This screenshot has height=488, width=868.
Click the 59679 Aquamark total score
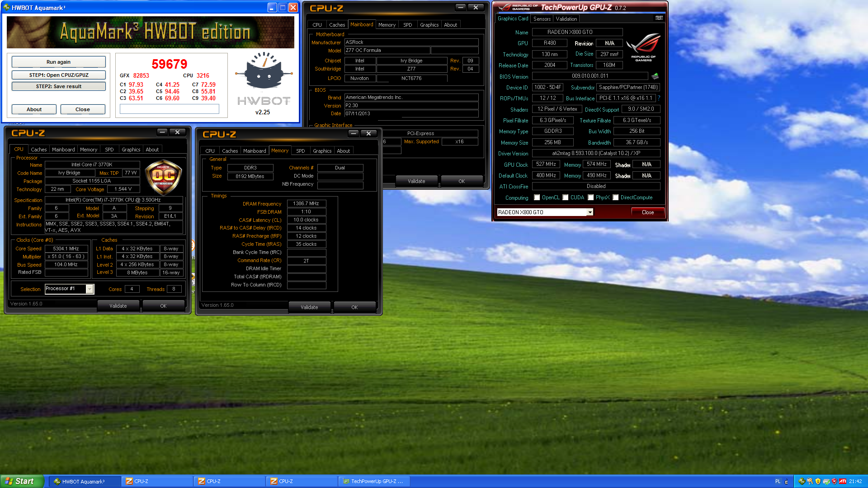pos(170,64)
